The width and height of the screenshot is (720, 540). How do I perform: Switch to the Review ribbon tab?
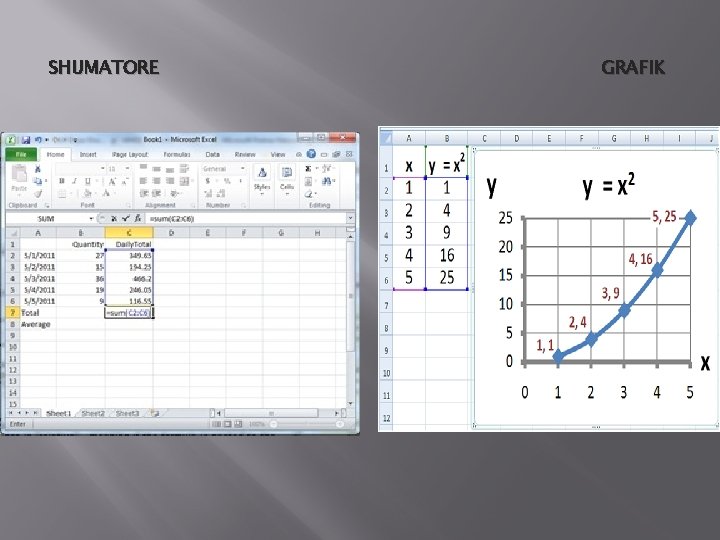[x=245, y=155]
